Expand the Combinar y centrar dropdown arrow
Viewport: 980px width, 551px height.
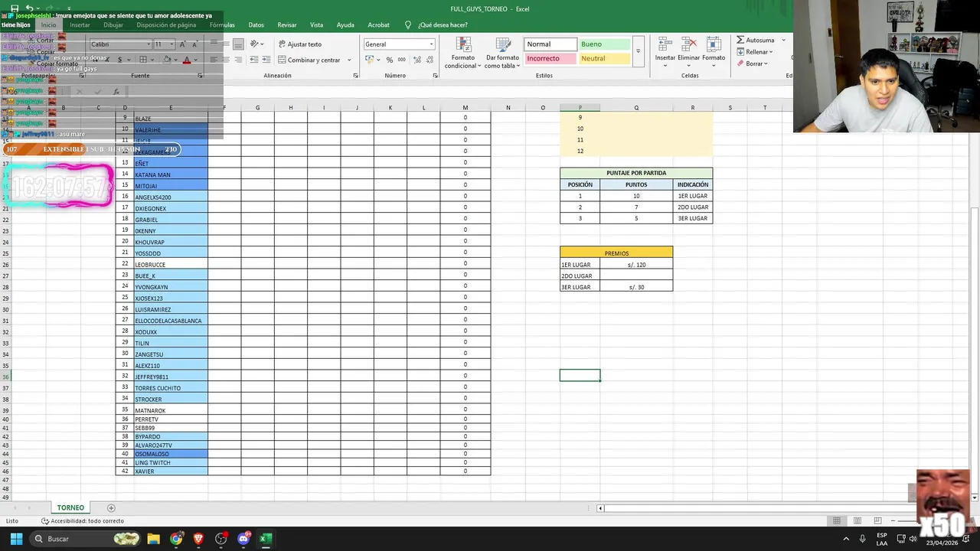coord(349,60)
